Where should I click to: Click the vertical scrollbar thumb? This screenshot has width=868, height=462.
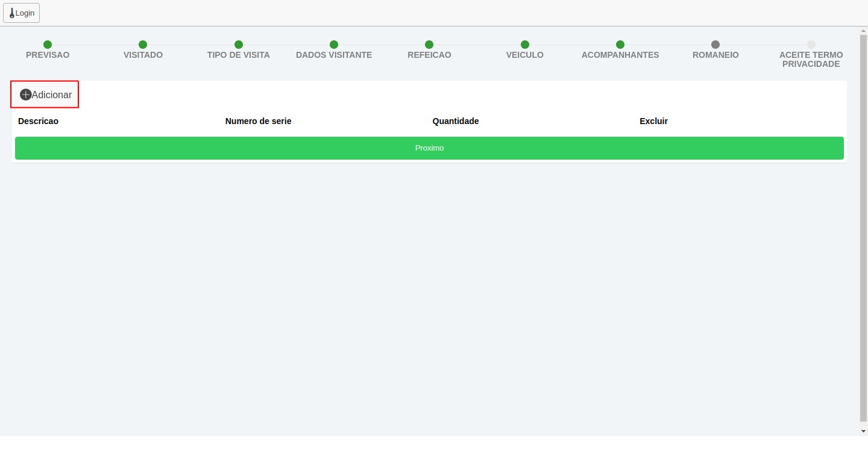(863, 229)
